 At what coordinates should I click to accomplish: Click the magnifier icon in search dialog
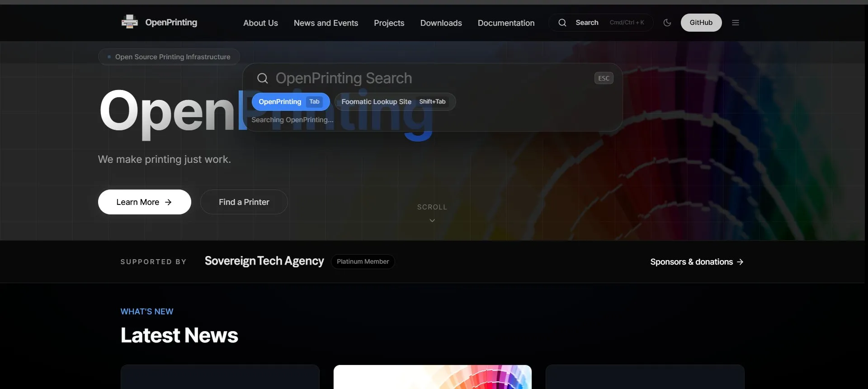[x=263, y=78]
